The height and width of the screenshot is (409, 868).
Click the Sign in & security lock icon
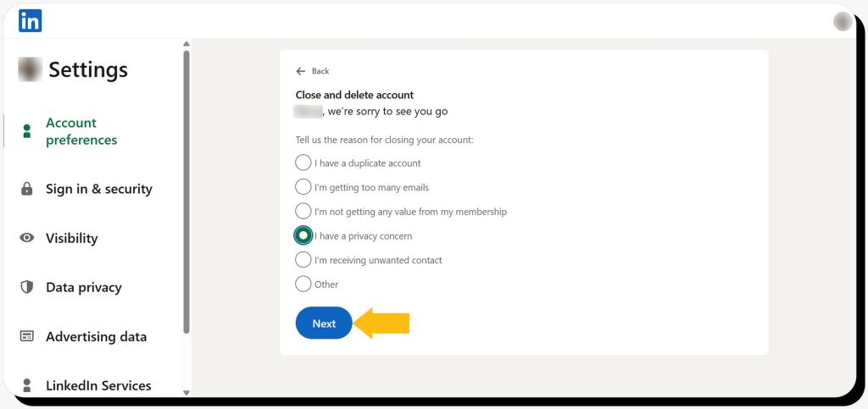[27, 189]
